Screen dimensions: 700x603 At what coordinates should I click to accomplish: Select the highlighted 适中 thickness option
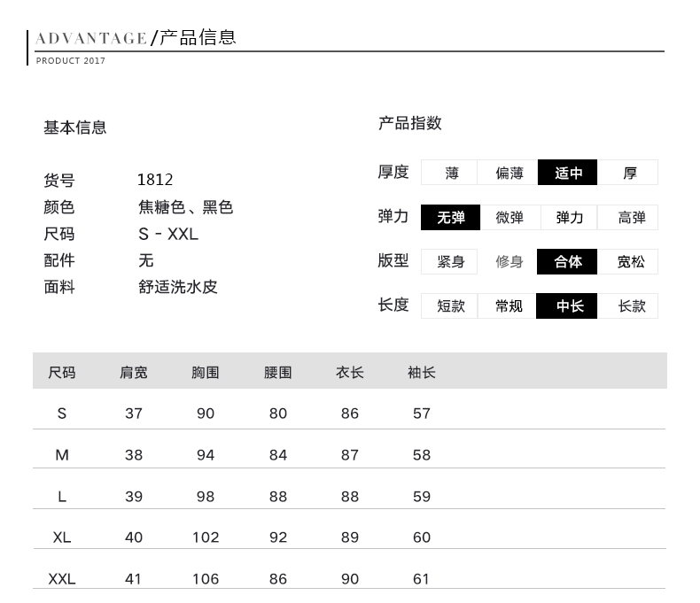(568, 173)
